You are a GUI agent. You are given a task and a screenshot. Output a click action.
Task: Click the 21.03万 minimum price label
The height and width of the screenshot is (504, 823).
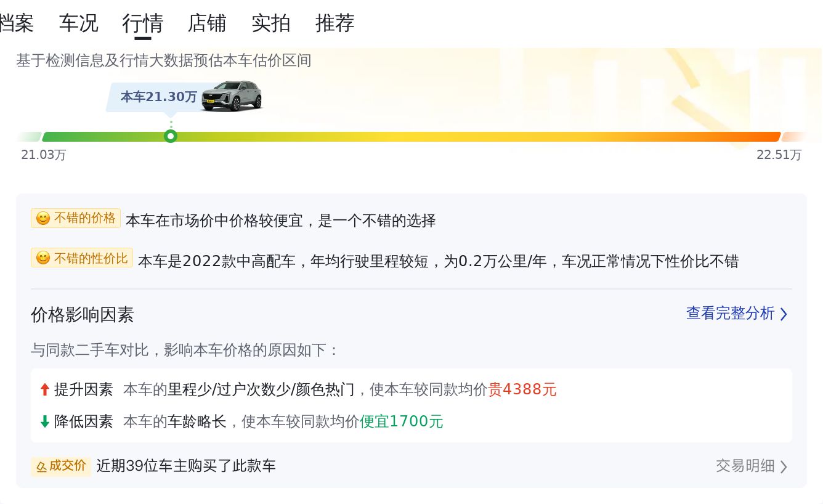(43, 155)
